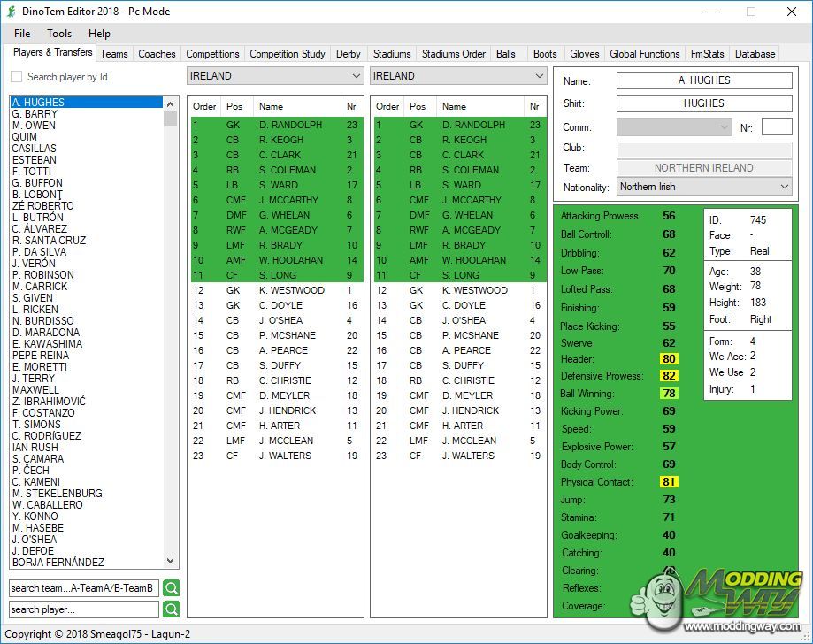Screen dimensions: 813x644
Task: Click the search team magnifier icon
Action: pyautogui.click(x=171, y=588)
